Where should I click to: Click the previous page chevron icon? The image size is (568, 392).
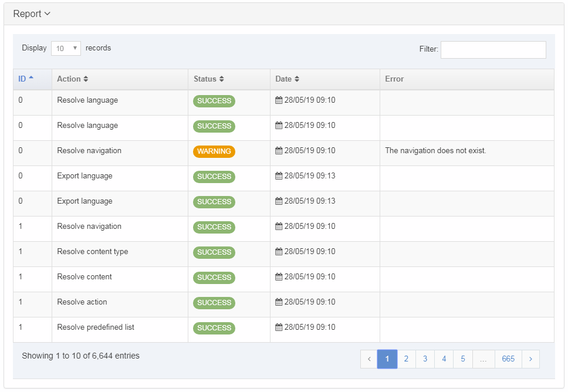[369, 359]
